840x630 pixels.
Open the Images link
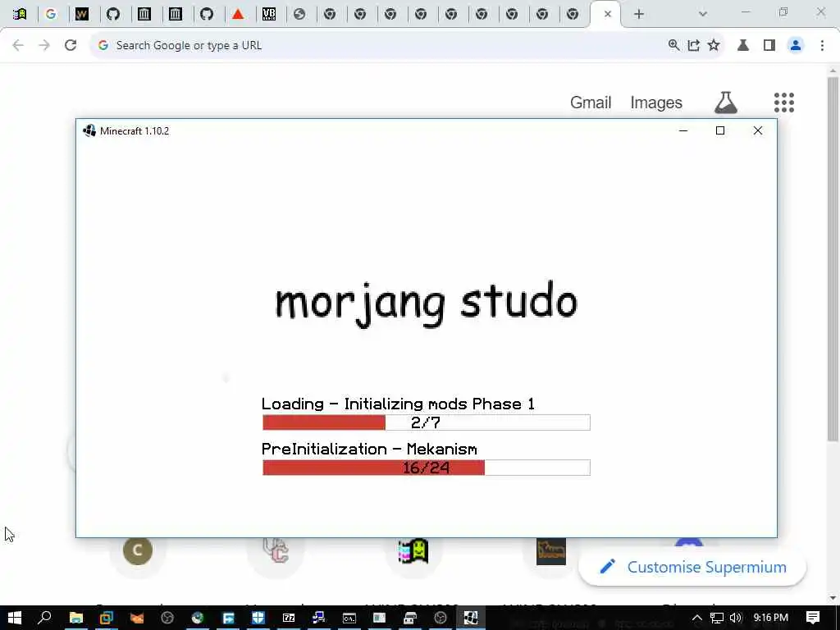pyautogui.click(x=656, y=103)
